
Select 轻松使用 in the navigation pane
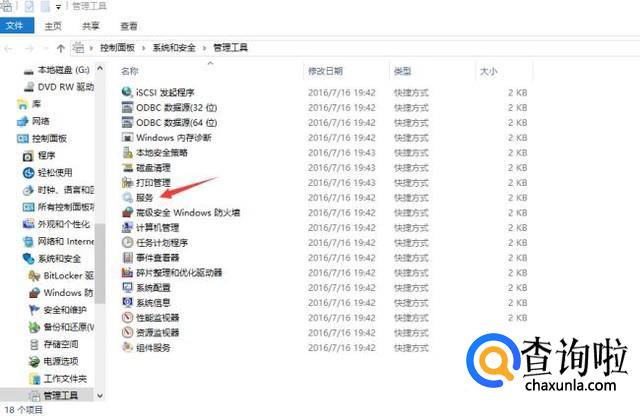(x=47, y=173)
